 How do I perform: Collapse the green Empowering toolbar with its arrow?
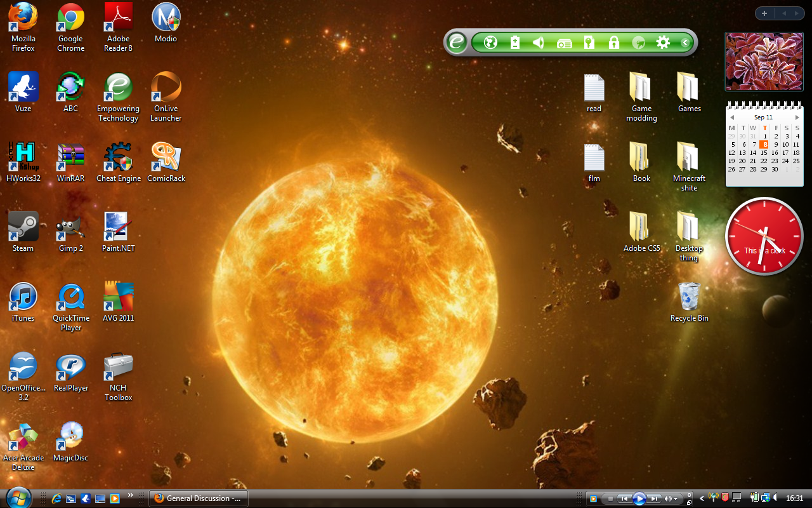[685, 43]
